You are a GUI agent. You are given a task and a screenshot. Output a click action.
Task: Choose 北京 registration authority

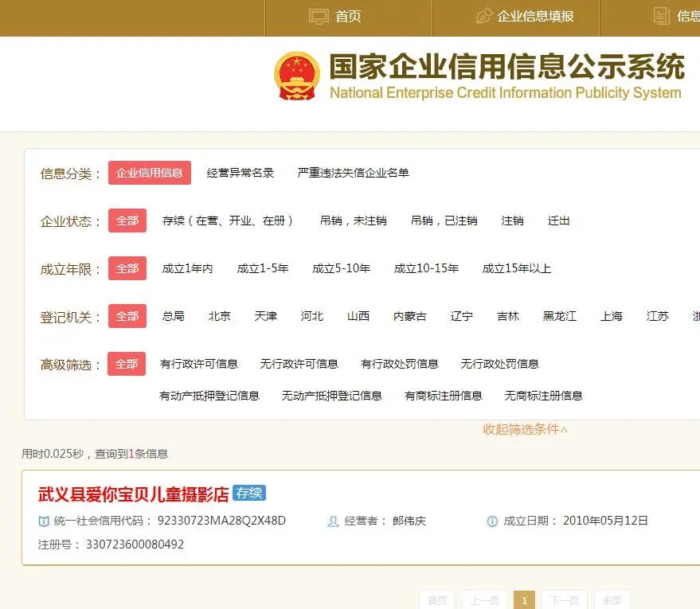220,316
